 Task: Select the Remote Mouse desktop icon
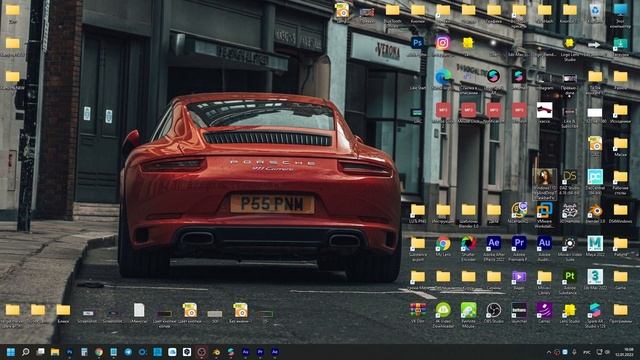pyautogui.click(x=468, y=310)
